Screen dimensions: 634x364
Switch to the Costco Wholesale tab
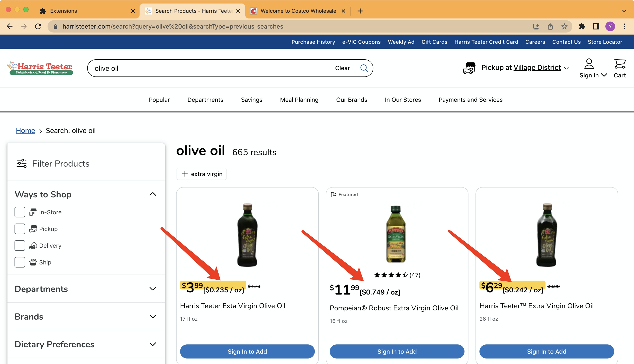tap(298, 11)
